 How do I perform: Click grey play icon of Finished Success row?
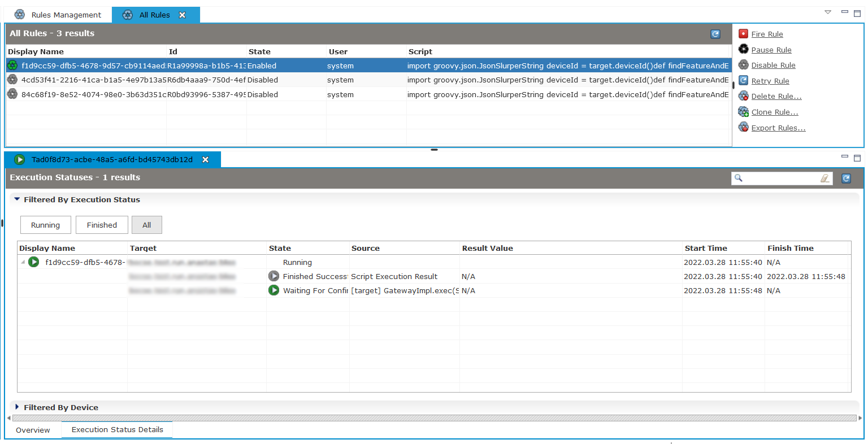tap(274, 276)
